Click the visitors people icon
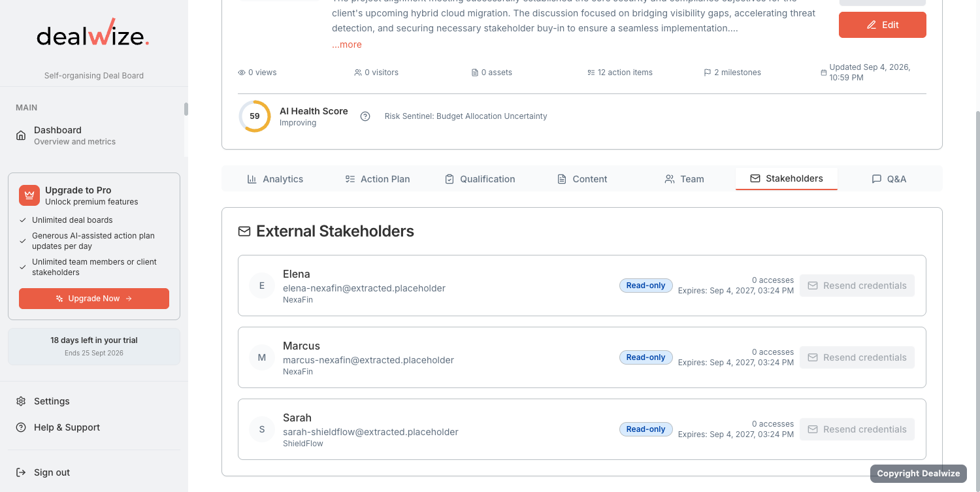Viewport: 980px width, 492px height. pos(358,73)
